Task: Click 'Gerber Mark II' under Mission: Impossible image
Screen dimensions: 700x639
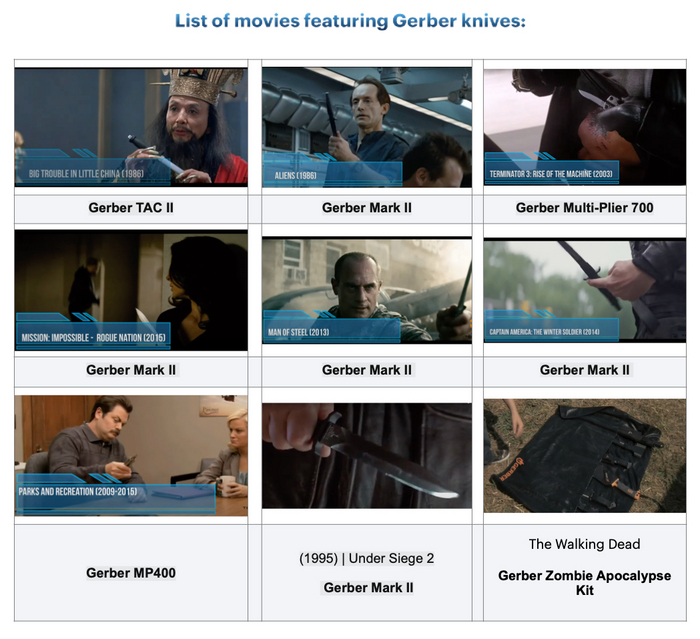Action: [x=131, y=370]
